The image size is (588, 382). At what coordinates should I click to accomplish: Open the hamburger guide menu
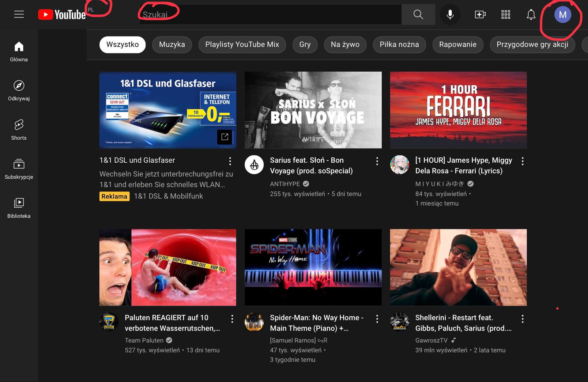19,14
